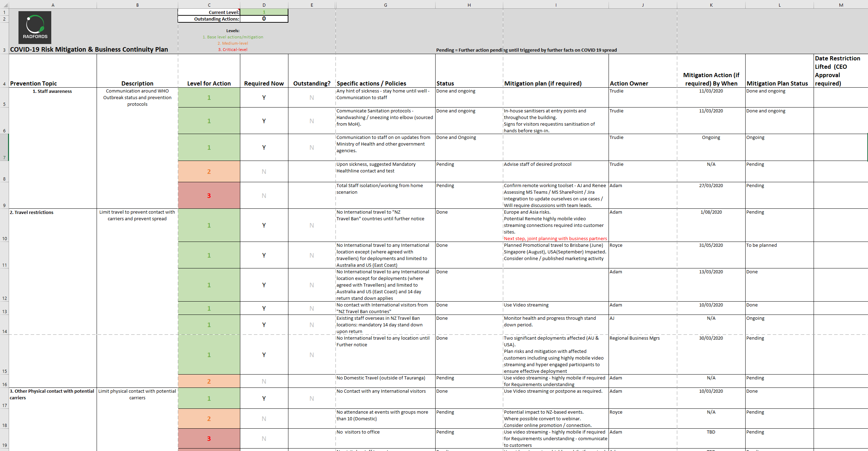
Task: Click the Radfords logo image
Action: 35,28
